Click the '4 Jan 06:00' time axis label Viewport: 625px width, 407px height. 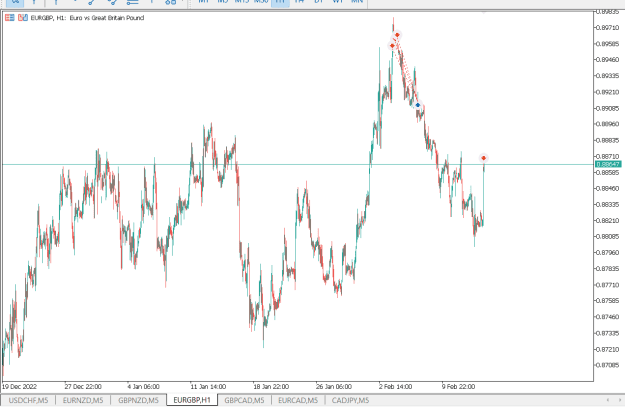(143, 387)
